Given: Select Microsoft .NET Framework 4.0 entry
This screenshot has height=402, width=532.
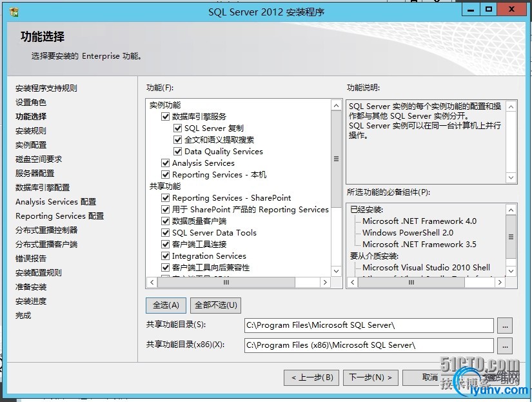Looking at the screenshot, I should 419,221.
